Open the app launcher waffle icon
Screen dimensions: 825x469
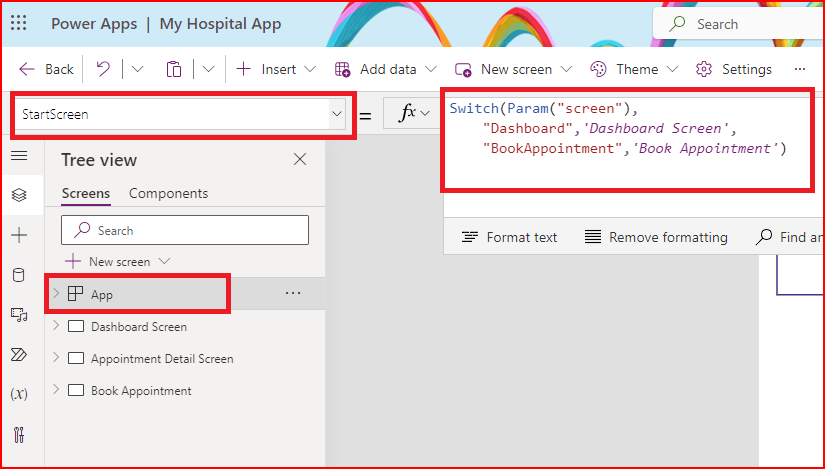18,23
